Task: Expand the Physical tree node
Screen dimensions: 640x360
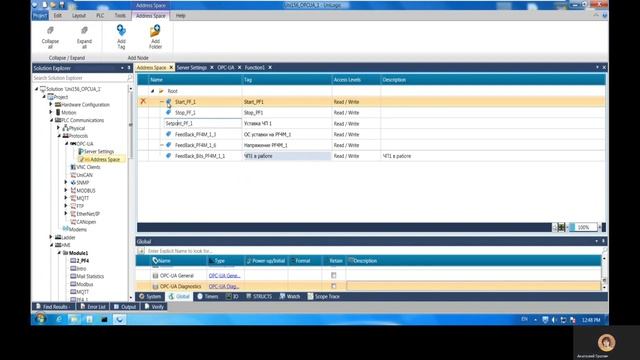Action: coord(58,128)
